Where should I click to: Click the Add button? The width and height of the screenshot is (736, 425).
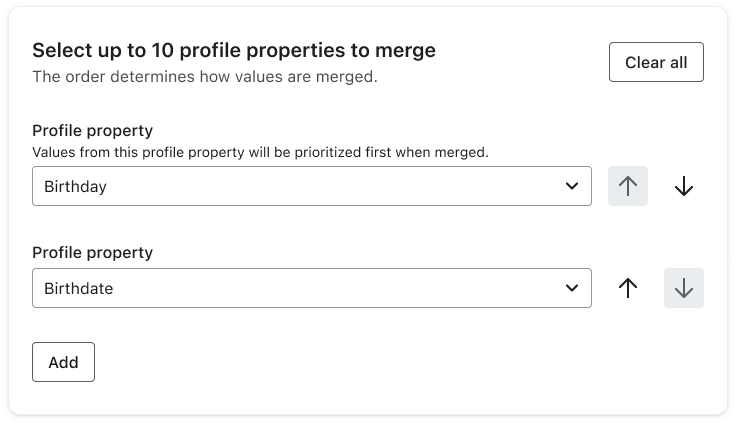(x=63, y=362)
